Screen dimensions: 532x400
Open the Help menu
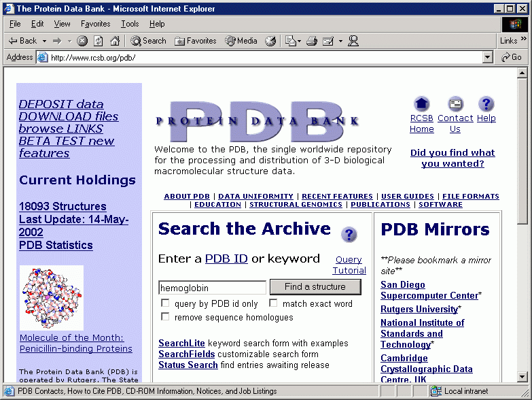pyautogui.click(x=157, y=24)
